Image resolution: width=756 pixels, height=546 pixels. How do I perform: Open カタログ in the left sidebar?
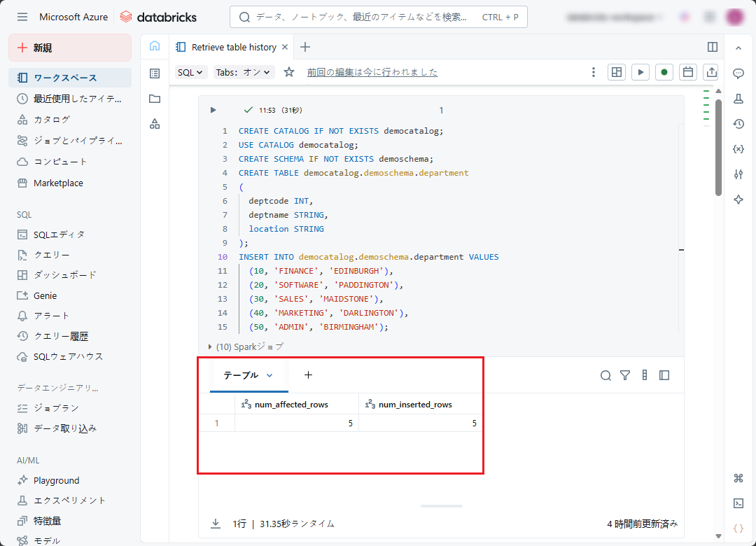coord(52,120)
